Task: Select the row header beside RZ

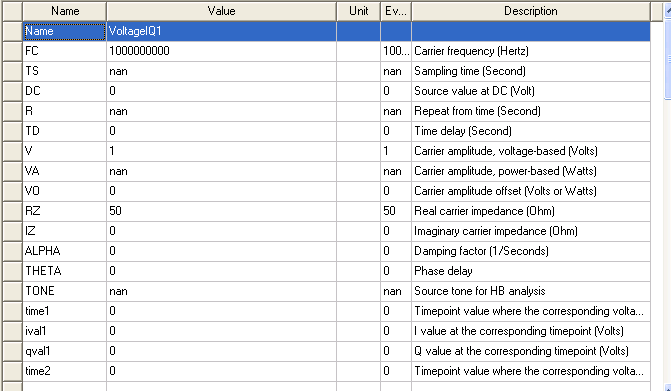Action: pos(12,211)
